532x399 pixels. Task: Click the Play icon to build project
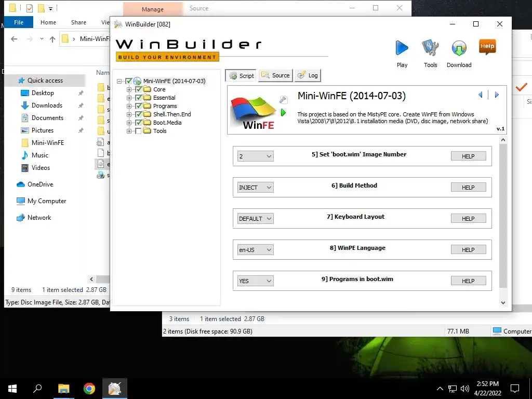[x=402, y=48]
